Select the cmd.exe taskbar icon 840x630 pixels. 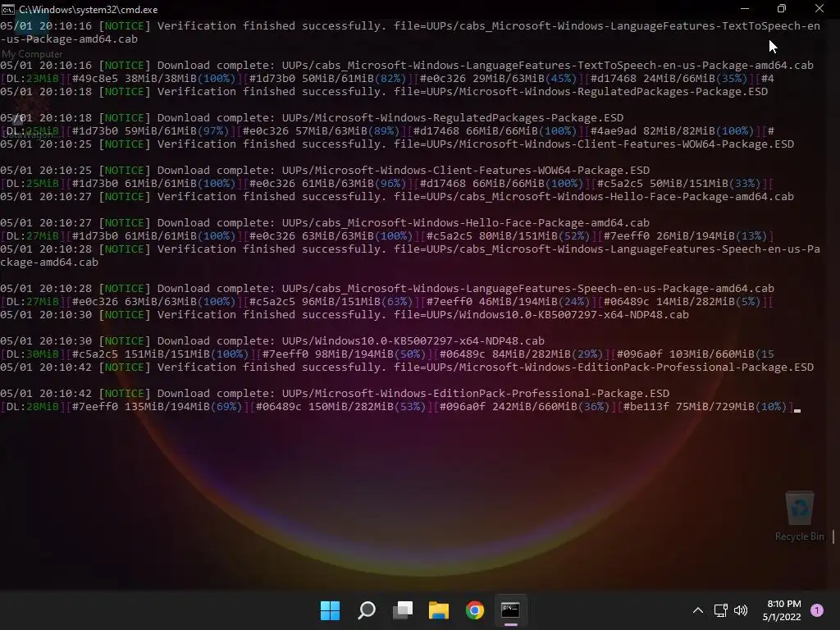[510, 610]
